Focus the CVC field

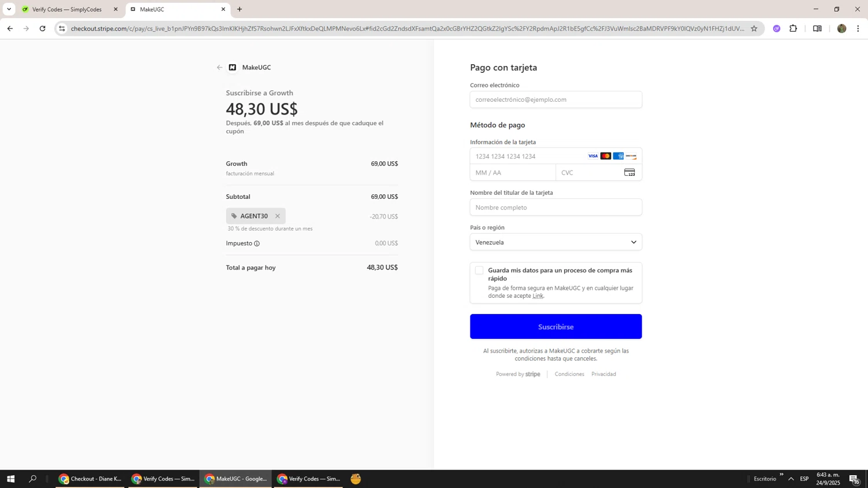tap(599, 172)
